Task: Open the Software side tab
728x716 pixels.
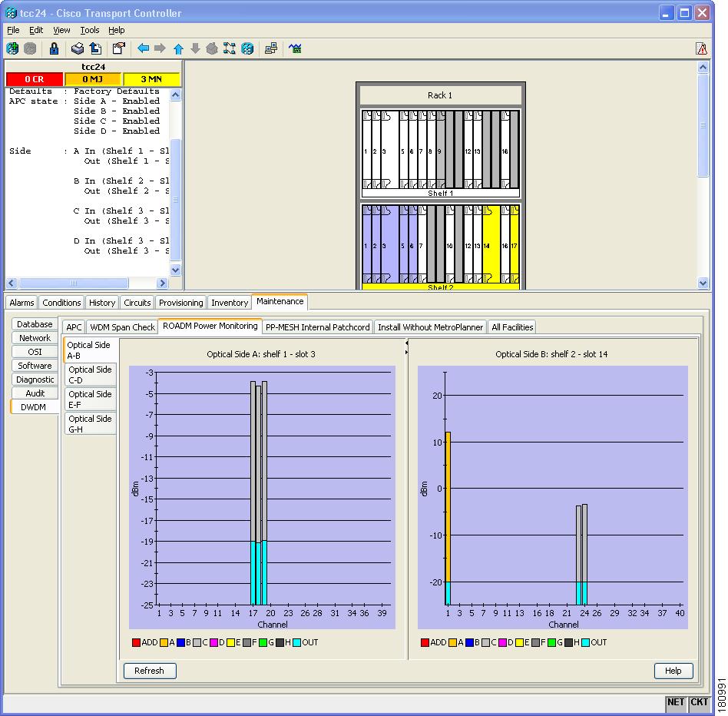Action: point(35,366)
